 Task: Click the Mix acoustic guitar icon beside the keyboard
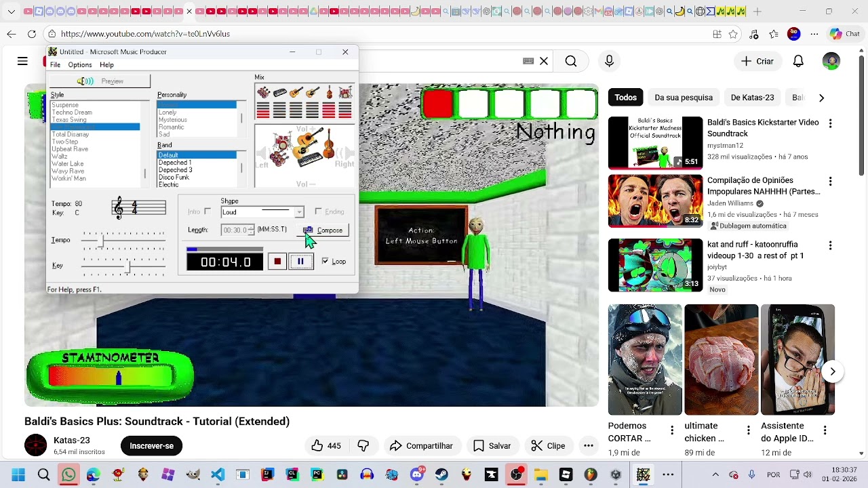pyautogui.click(x=296, y=92)
